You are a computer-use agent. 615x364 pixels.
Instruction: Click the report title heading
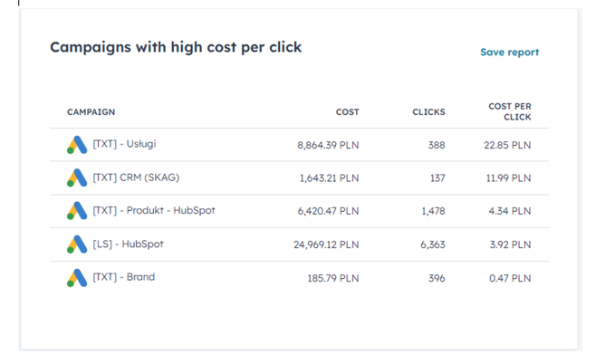(x=176, y=47)
